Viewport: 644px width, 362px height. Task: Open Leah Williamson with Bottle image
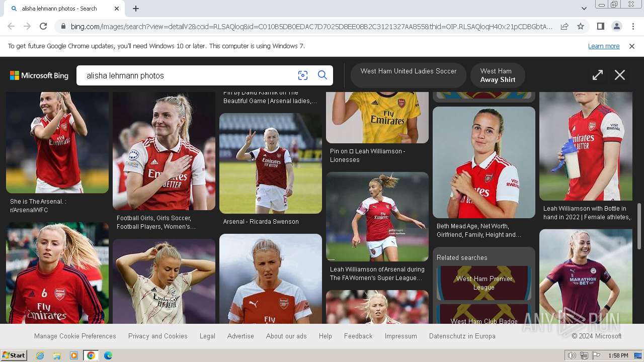tap(586, 146)
